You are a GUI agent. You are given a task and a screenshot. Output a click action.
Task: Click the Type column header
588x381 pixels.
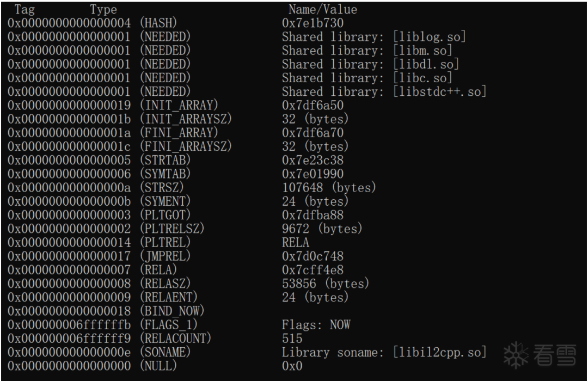pyautogui.click(x=103, y=9)
